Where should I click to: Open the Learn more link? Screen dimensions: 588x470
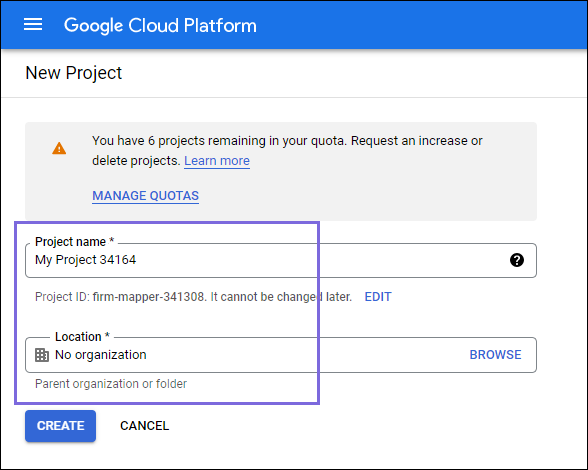click(217, 161)
